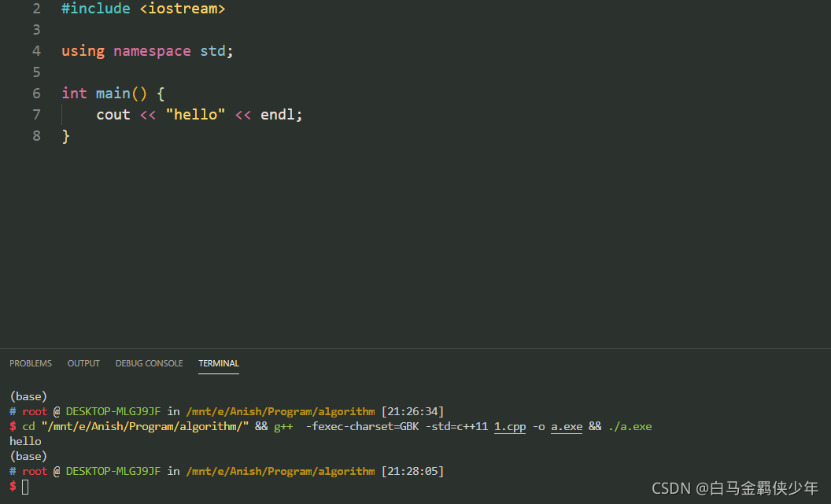Click the 'hello' output line in terminal
This screenshot has height=504, width=831.
pos(25,442)
